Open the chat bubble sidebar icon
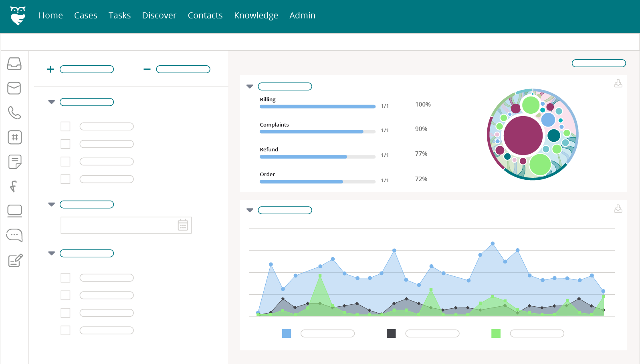 (14, 235)
